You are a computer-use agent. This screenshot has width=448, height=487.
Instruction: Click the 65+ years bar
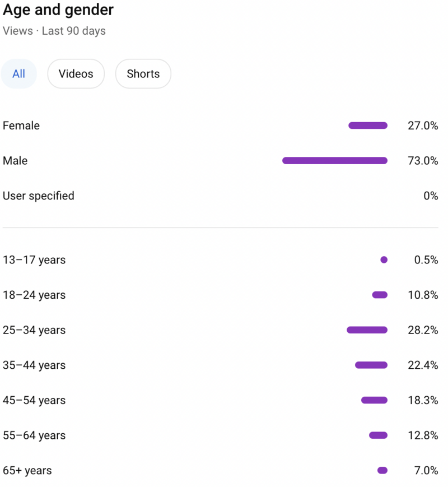click(382, 471)
